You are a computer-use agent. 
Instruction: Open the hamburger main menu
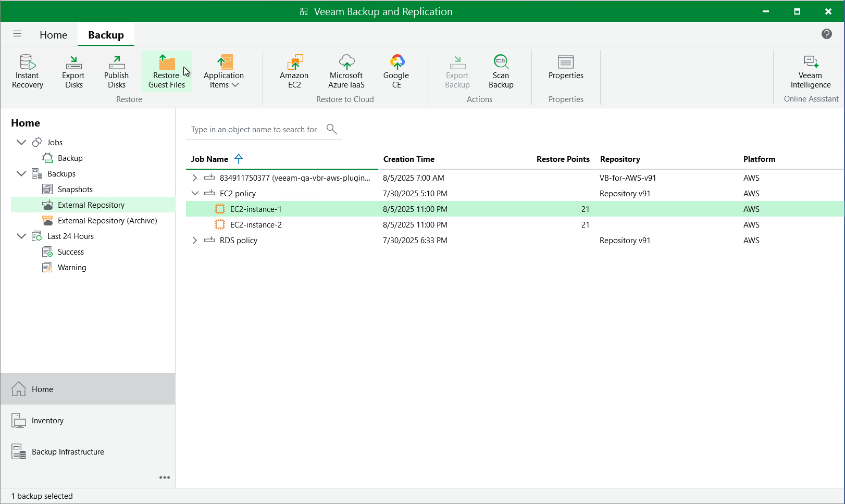17,34
